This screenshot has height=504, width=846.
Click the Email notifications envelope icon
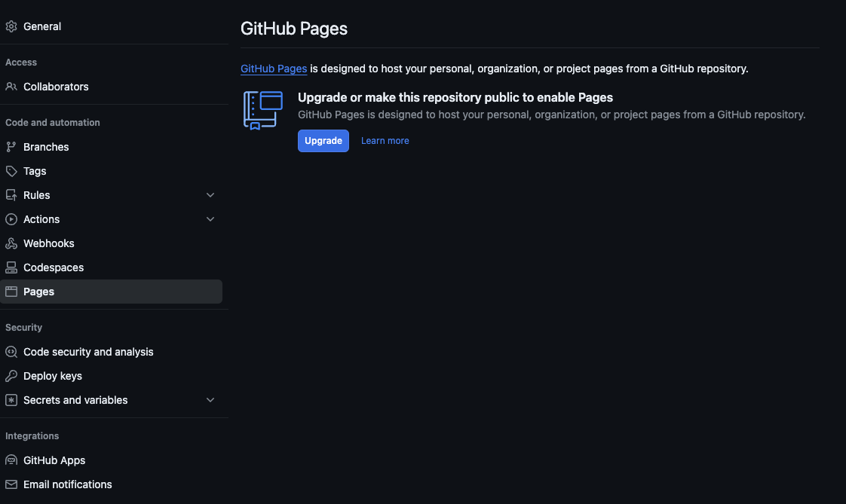pos(11,484)
